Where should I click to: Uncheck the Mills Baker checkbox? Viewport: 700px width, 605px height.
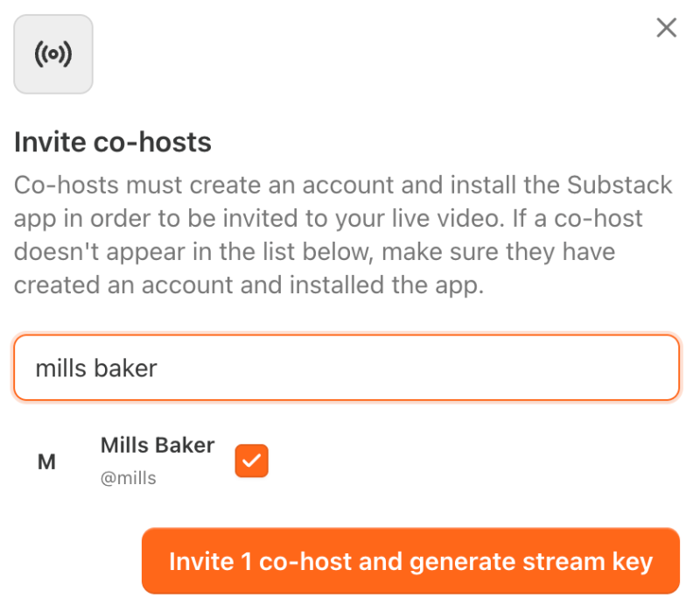point(251,461)
